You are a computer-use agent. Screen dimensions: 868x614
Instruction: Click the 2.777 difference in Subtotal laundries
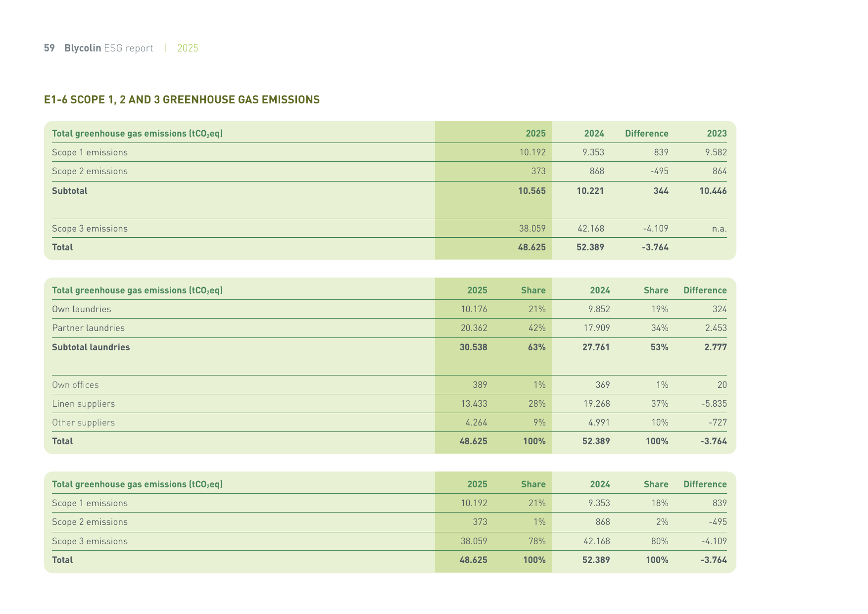(x=716, y=347)
